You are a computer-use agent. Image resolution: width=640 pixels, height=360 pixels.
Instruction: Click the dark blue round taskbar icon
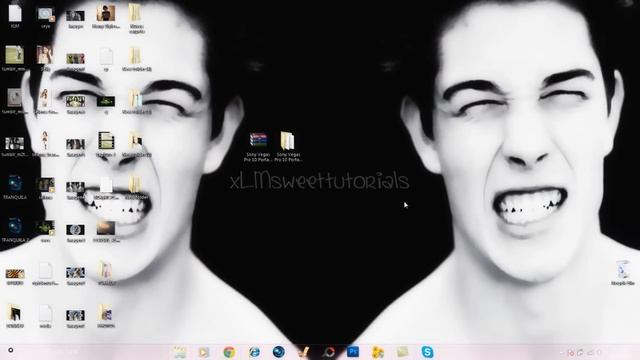click(x=279, y=352)
